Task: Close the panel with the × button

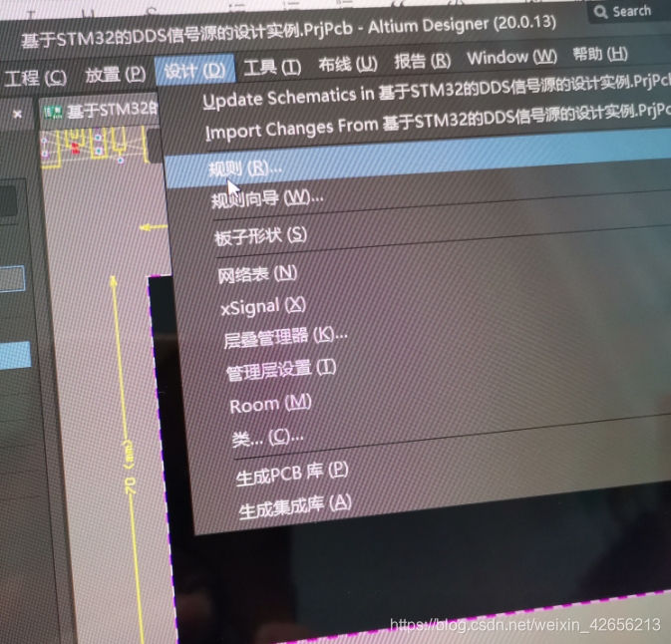Action: [17, 115]
